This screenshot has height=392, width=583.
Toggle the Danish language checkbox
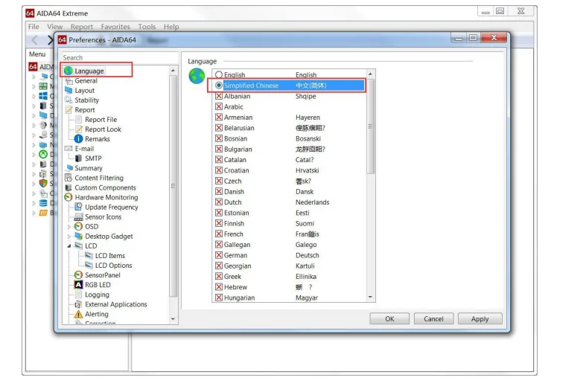219,191
